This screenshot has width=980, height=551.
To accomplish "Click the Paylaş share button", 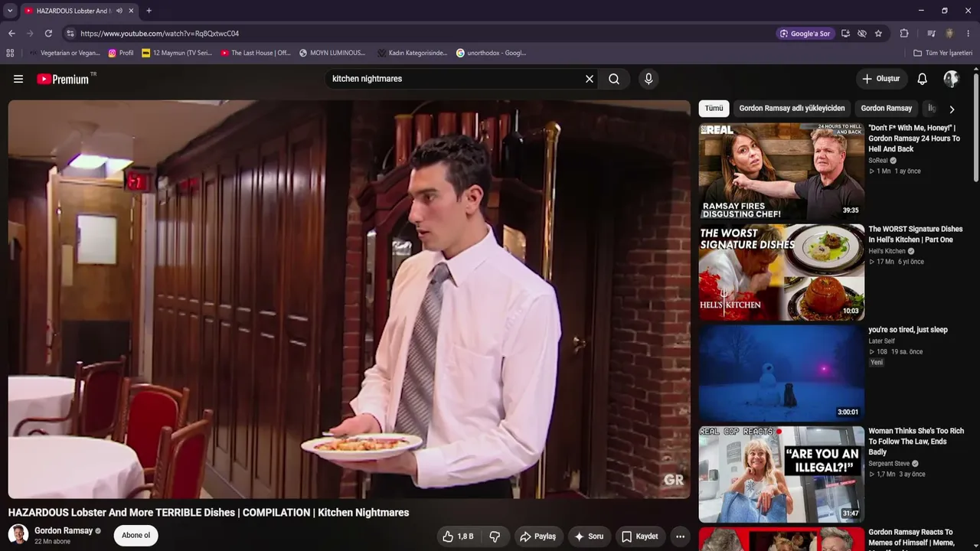I will coord(539,536).
